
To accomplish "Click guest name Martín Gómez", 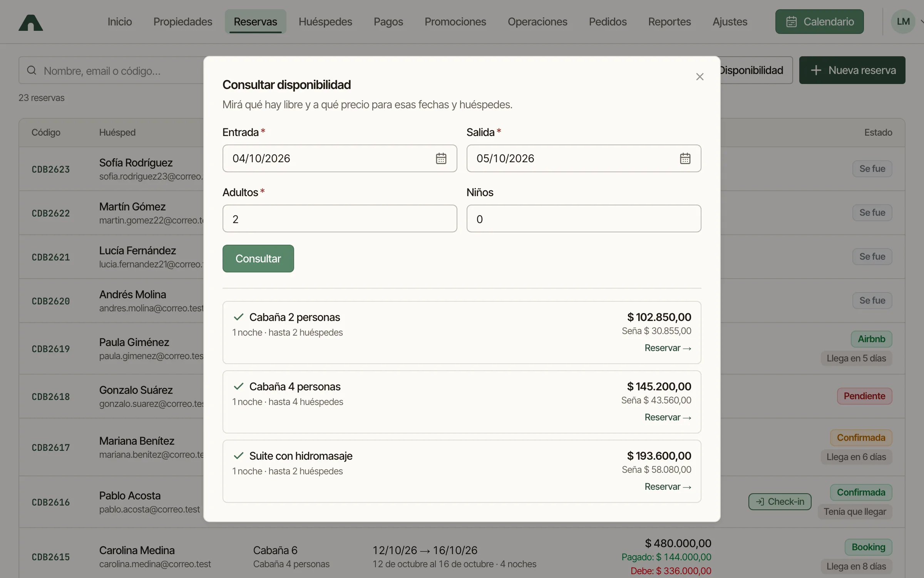I will click(132, 207).
